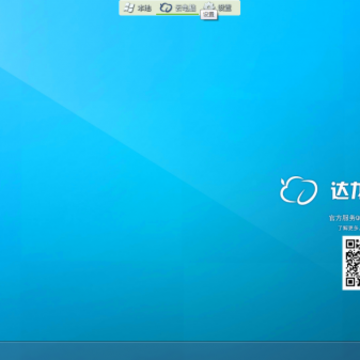Image resolution: width=360 pixels, height=360 pixels.
Task: Click the white cloud logo on wallpaper
Action: pos(299,190)
